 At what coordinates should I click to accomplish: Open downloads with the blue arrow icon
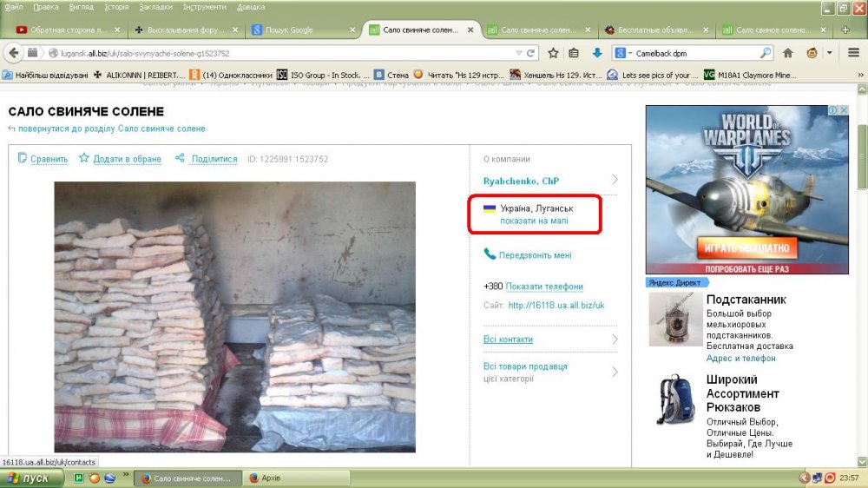[597, 53]
